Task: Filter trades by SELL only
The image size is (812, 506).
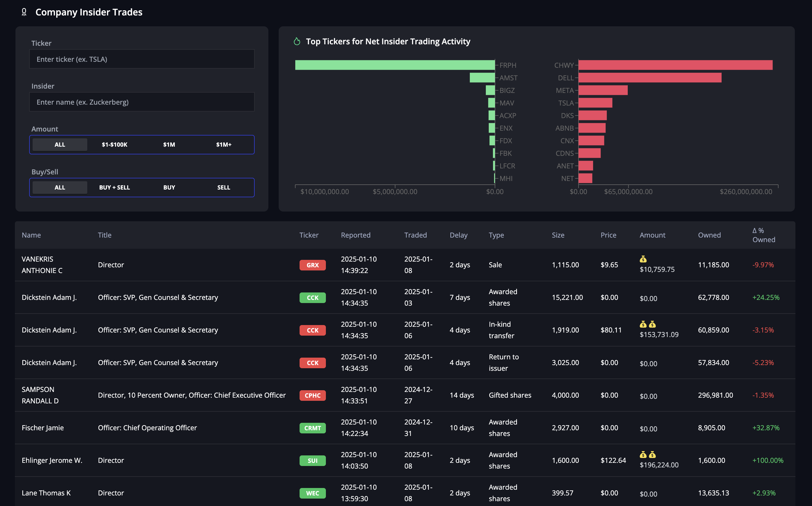Action: pos(224,188)
